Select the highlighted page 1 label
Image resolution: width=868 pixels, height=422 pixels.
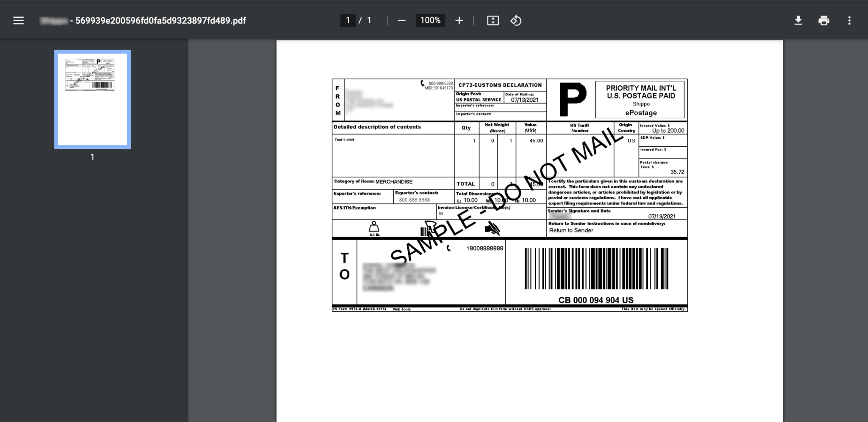point(92,157)
